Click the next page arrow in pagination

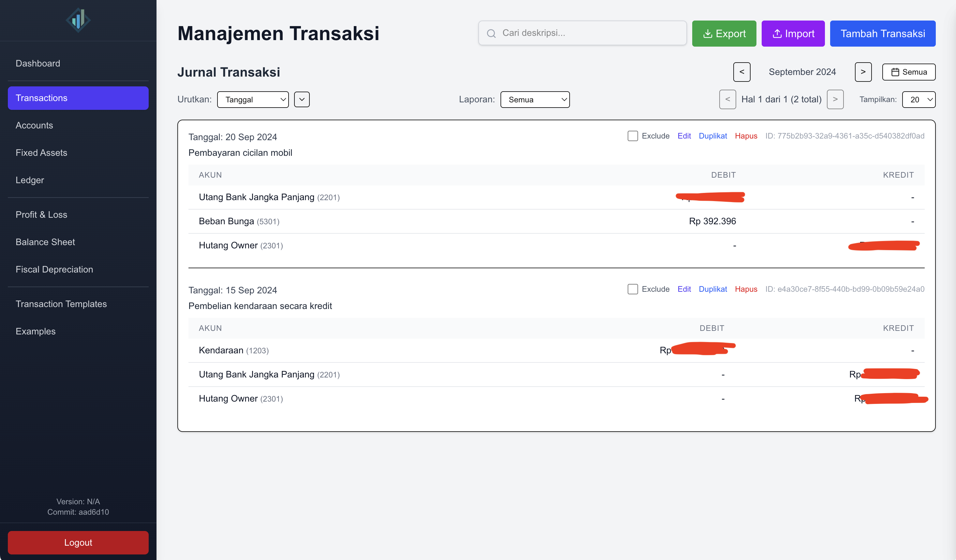835,99
